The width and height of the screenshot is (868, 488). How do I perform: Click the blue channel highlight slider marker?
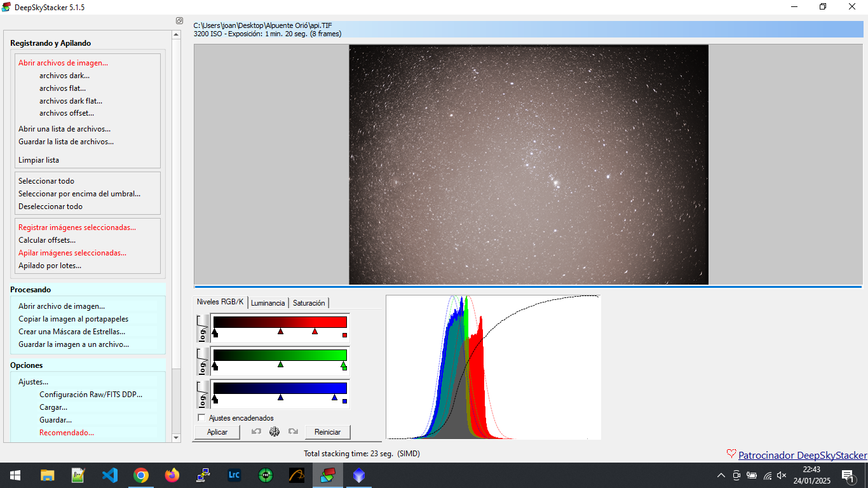point(334,397)
